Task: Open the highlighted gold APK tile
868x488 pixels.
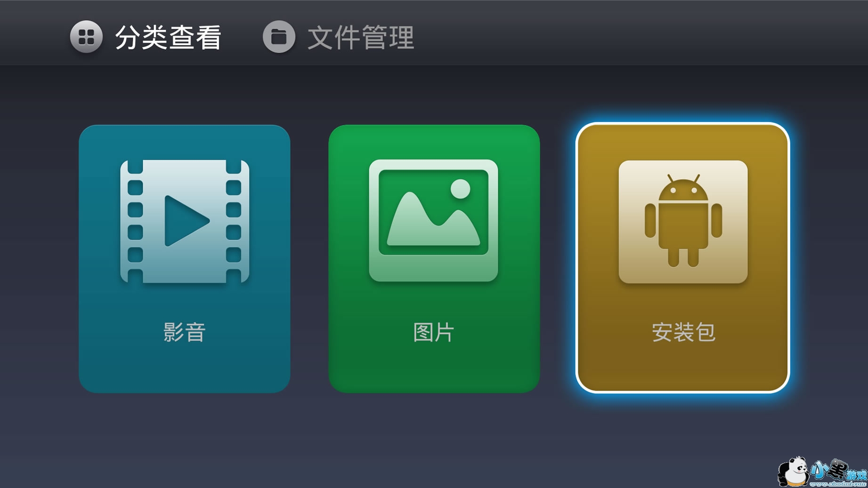Action: pos(683,258)
